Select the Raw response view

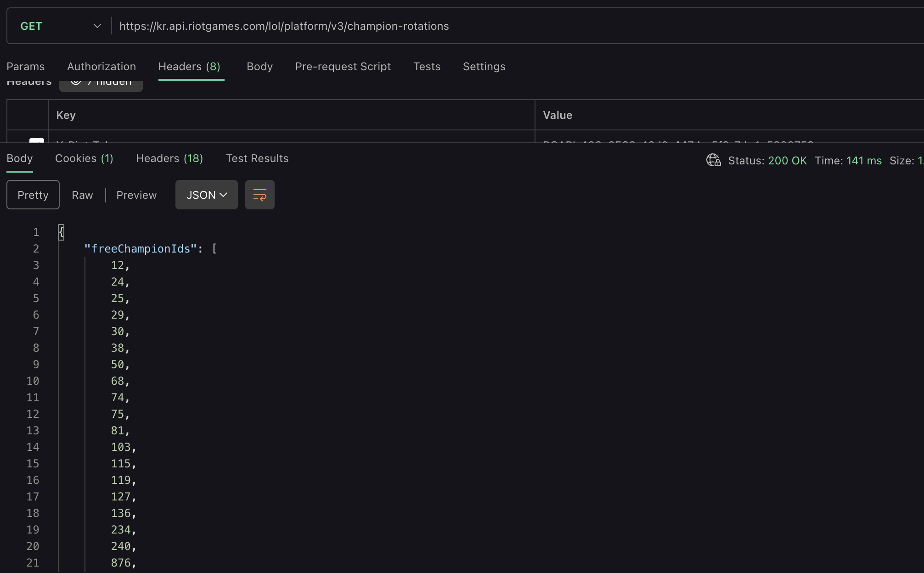[x=82, y=195]
